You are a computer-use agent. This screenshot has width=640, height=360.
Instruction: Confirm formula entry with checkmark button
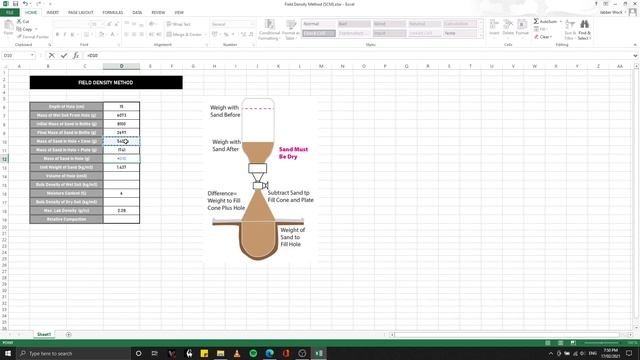[x=64, y=55]
